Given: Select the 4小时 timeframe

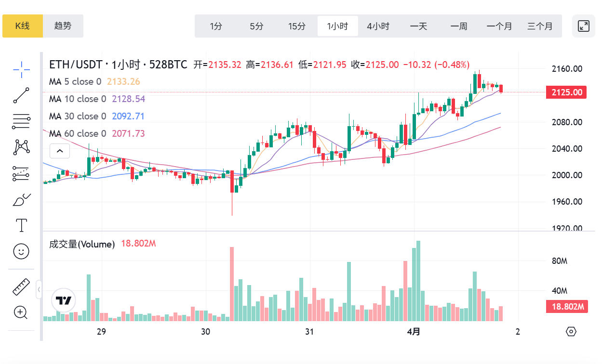Looking at the screenshot, I should click(378, 26).
